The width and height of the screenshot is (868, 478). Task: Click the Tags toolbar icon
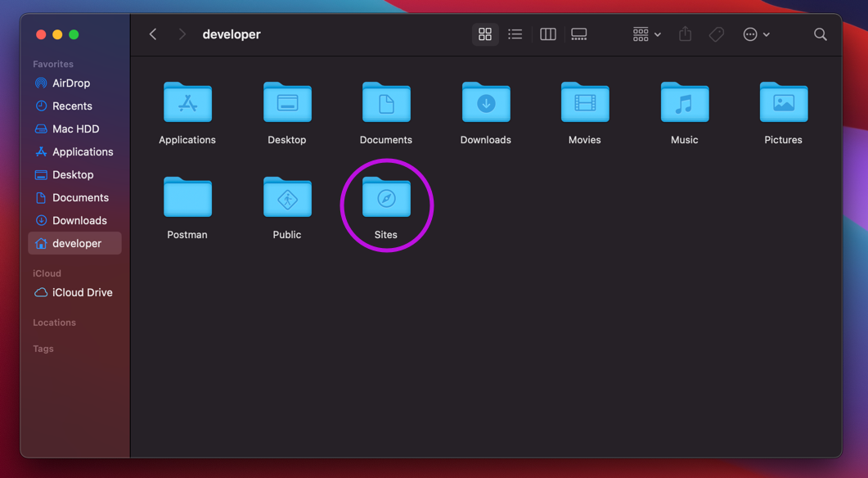point(717,34)
